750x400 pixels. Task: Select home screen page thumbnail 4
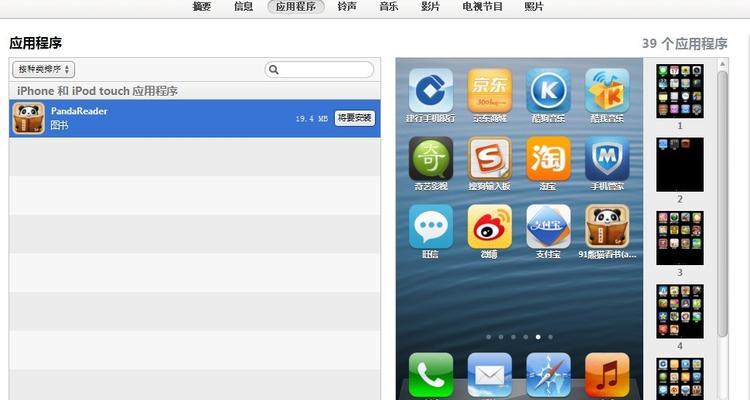(680, 311)
